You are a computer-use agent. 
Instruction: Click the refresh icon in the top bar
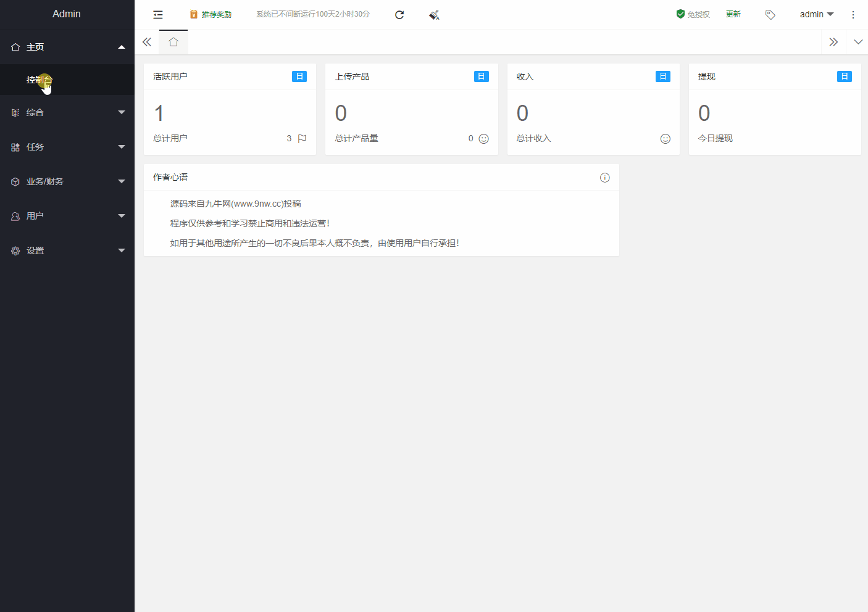tap(399, 15)
